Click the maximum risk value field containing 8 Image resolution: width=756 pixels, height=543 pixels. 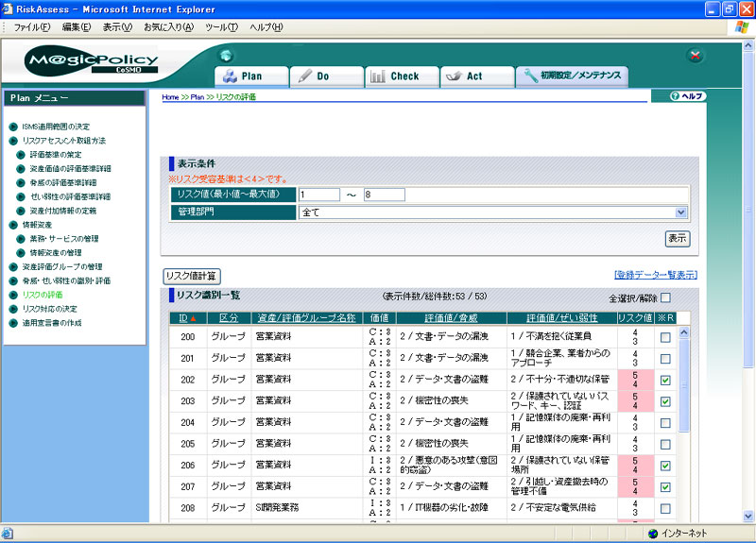(x=385, y=195)
